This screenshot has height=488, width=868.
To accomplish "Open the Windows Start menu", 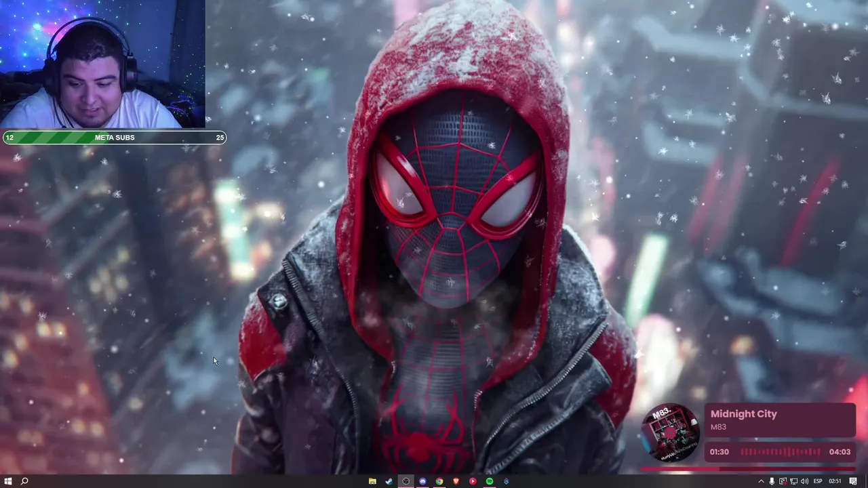I will (8, 481).
